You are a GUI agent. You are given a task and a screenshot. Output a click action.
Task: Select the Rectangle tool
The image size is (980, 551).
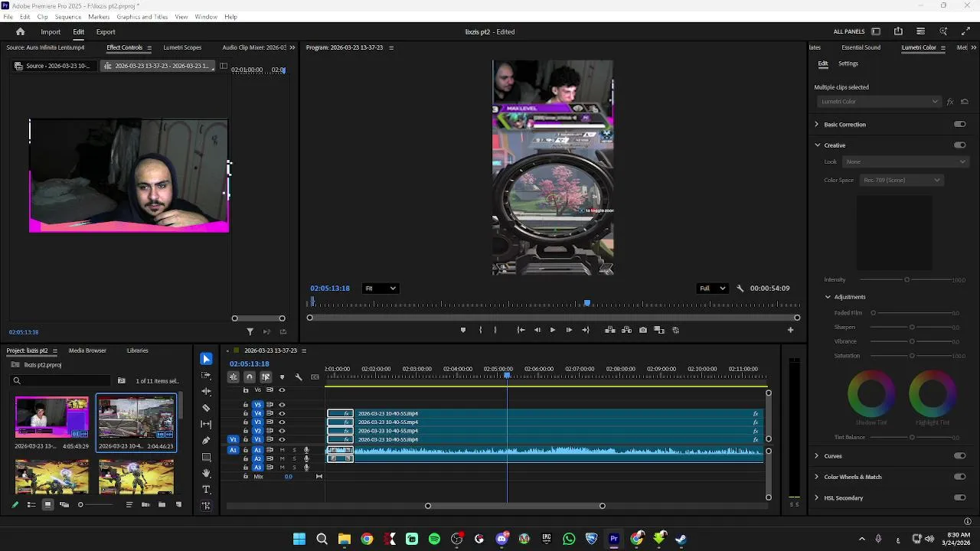click(206, 457)
